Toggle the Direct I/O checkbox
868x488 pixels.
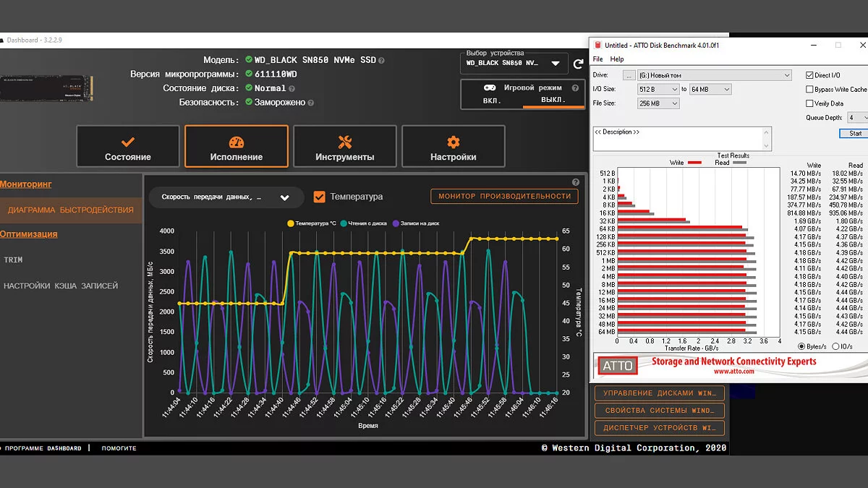click(809, 75)
